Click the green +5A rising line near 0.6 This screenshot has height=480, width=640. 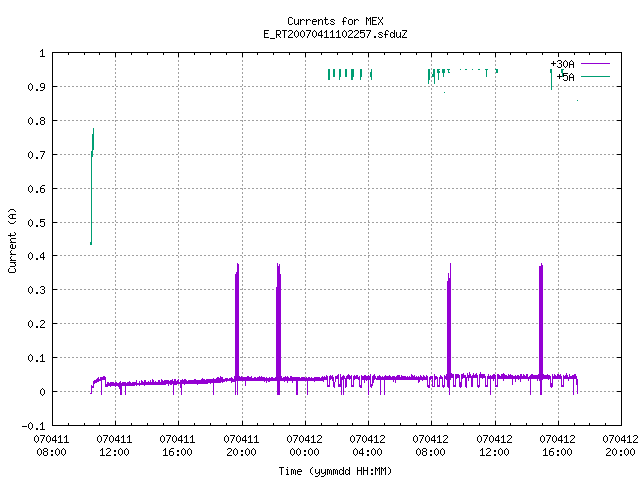point(91,188)
